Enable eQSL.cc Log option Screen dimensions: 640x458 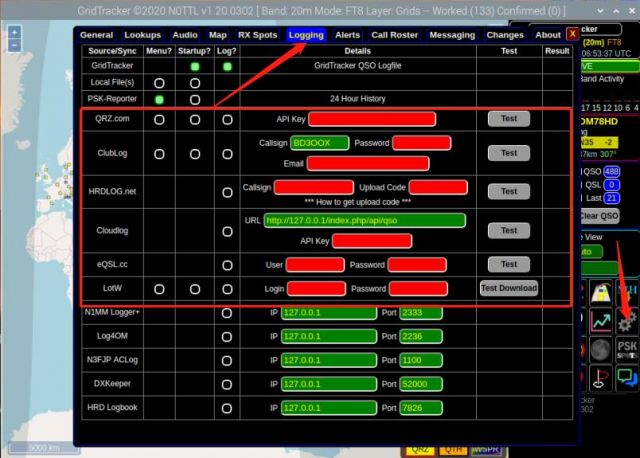coord(227,265)
